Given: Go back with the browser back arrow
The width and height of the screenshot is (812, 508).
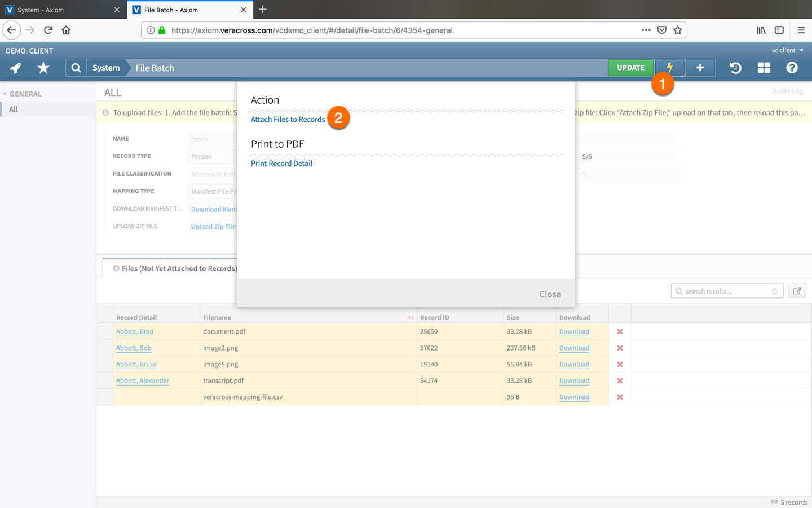Looking at the screenshot, I should pyautogui.click(x=11, y=30).
